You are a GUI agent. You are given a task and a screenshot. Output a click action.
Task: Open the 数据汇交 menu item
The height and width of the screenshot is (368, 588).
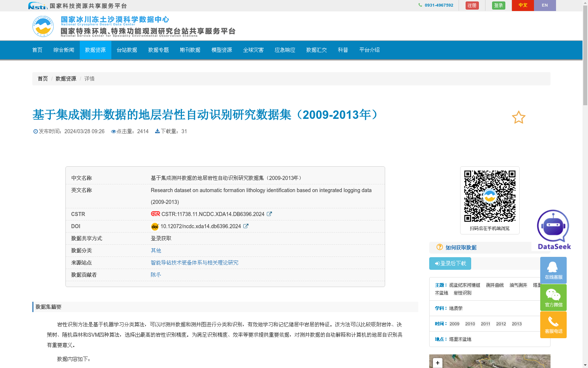click(x=317, y=50)
